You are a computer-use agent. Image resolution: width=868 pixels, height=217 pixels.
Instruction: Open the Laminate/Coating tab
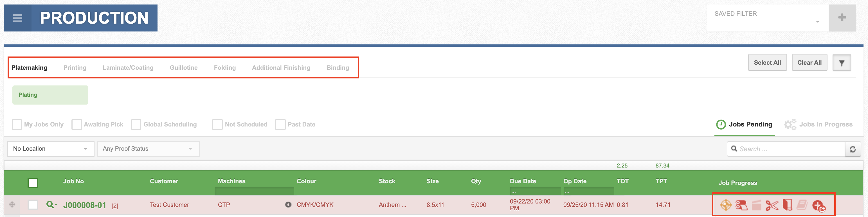click(128, 68)
